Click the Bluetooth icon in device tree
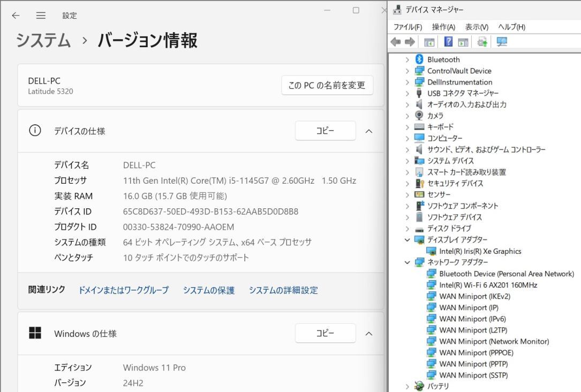The image size is (581, 392). click(419, 59)
